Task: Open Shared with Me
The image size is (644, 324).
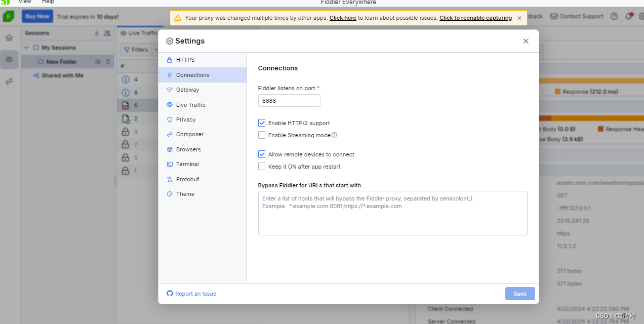Action: tap(62, 75)
